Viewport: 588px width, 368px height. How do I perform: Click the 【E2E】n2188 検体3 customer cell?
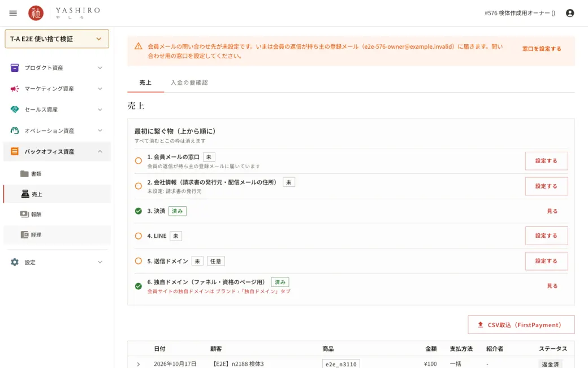[x=238, y=364]
